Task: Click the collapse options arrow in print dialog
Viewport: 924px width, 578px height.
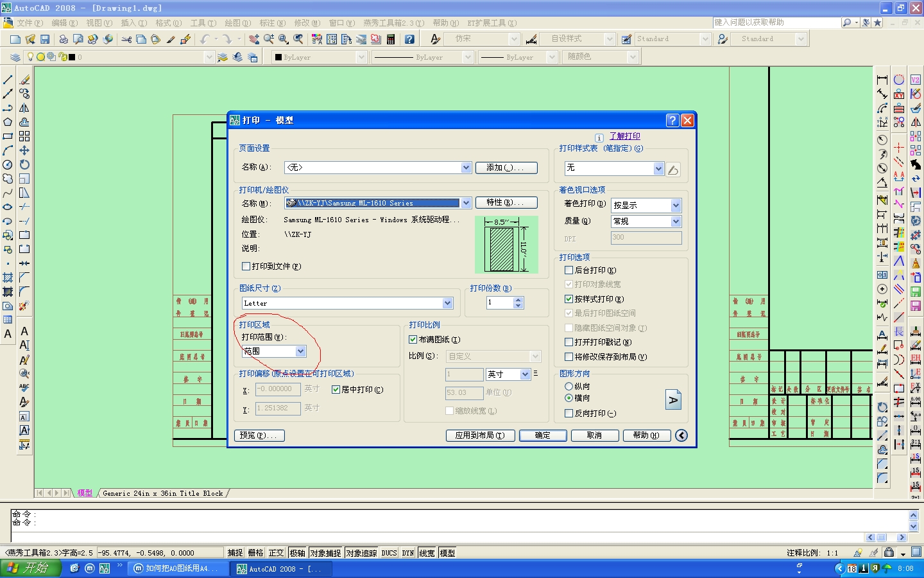Action: click(681, 435)
